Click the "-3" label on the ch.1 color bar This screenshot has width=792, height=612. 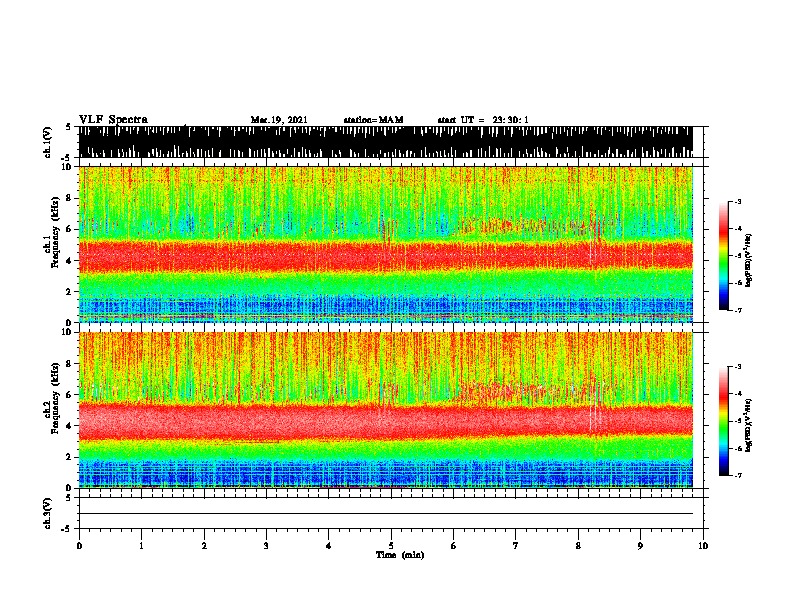coord(737,202)
